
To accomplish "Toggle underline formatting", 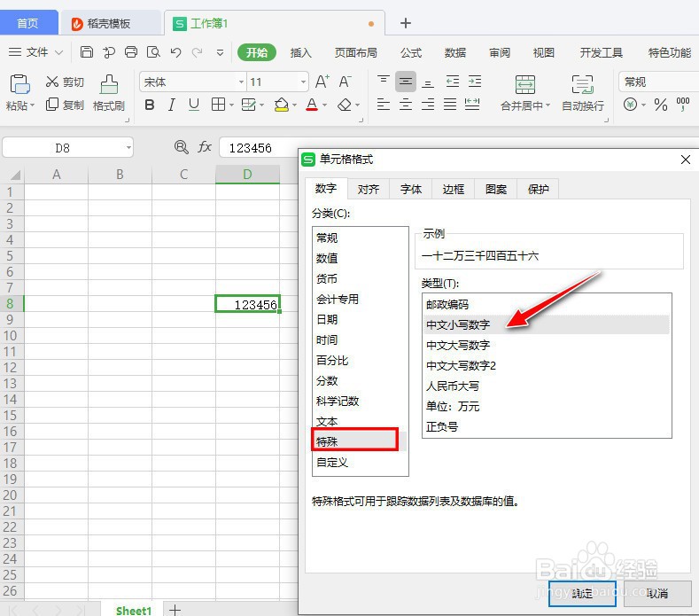I will pos(193,105).
